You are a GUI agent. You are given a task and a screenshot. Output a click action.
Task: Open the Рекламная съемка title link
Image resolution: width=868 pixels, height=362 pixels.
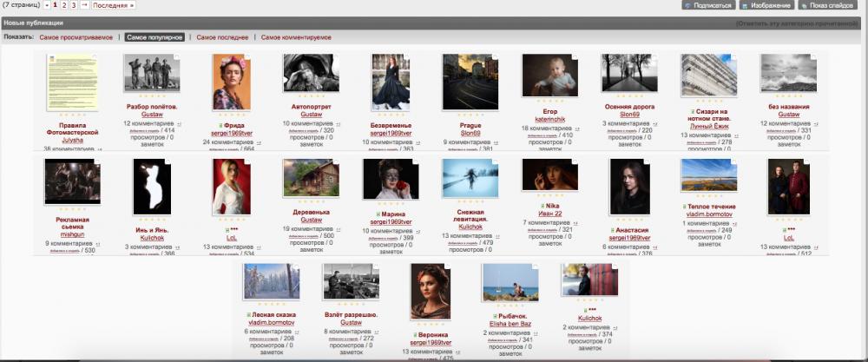[72, 223]
